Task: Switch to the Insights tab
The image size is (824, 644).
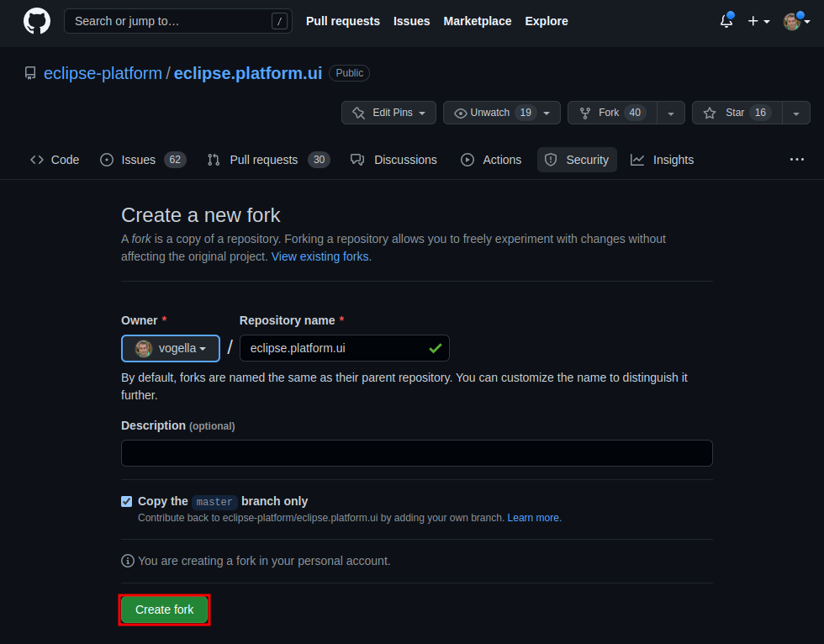Action: point(663,160)
